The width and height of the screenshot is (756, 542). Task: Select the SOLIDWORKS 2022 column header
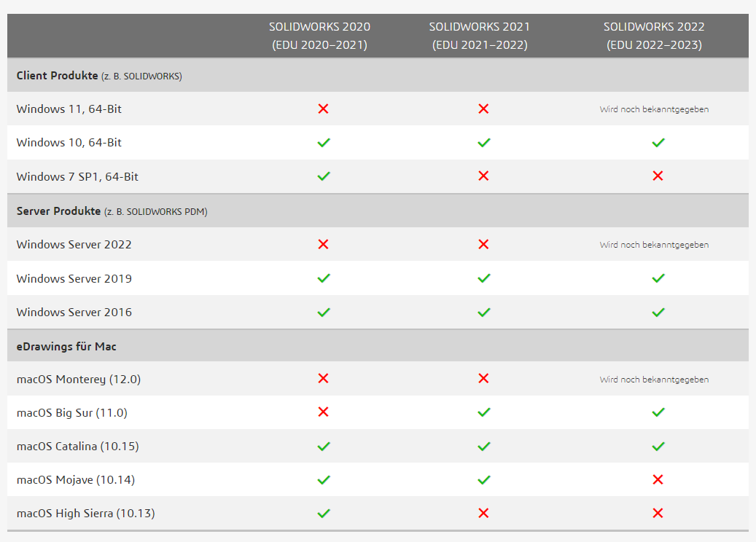point(654,36)
